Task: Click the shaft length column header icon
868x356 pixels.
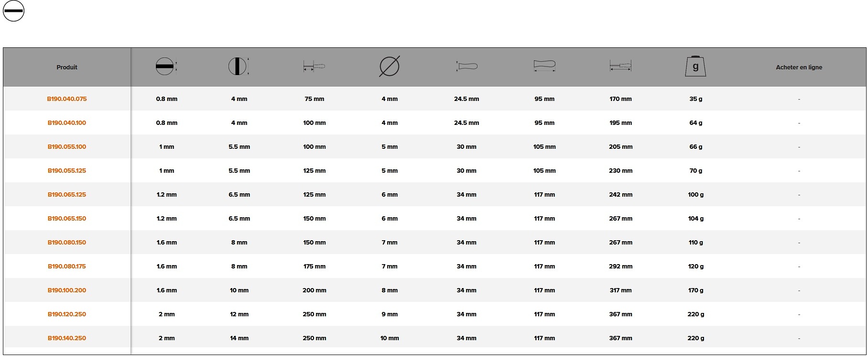Action: [314, 67]
